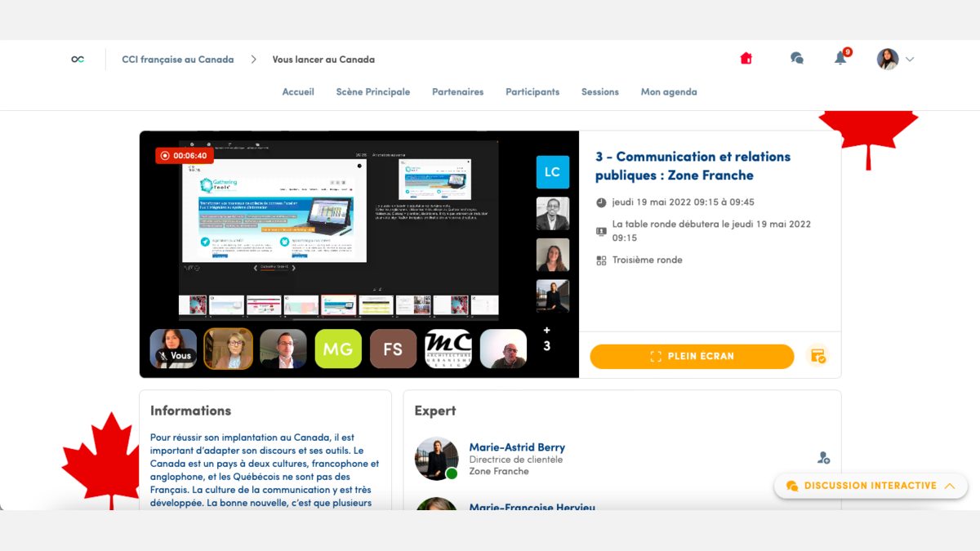Click the add-to-agenda calendar icon
Screen dimensions: 980x551
[x=817, y=356]
